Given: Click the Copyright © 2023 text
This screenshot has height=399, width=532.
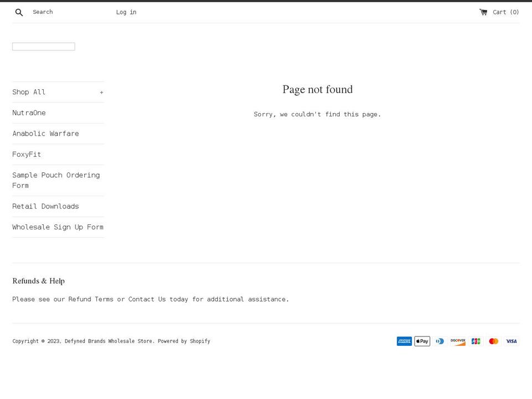Looking at the screenshot, I should (37, 341).
